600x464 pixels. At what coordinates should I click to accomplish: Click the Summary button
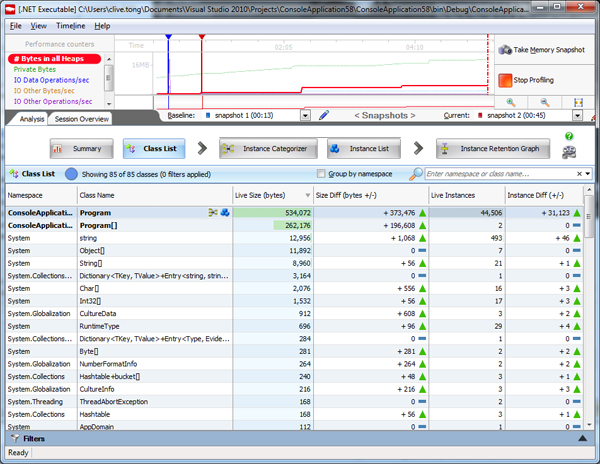tap(82, 149)
